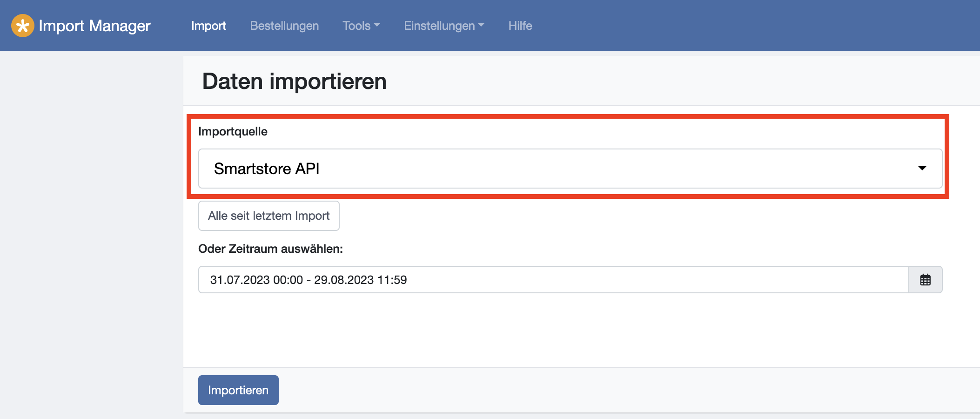Screen dimensions: 980x419
Task: Click the caret arrow beside Einstellungen
Action: click(481, 26)
